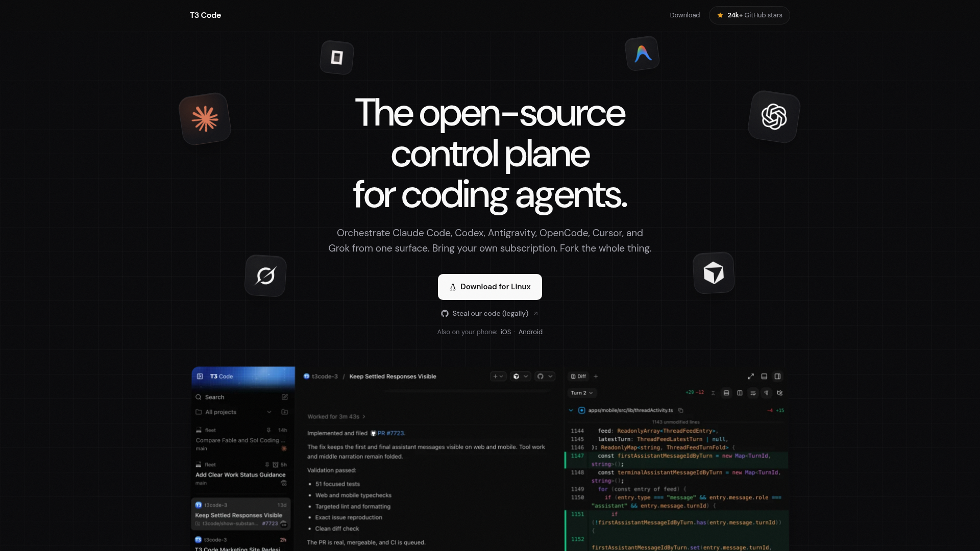The image size is (980, 551).
Task: Click the #7723 PR tag in the sidebar
Action: 270,523
